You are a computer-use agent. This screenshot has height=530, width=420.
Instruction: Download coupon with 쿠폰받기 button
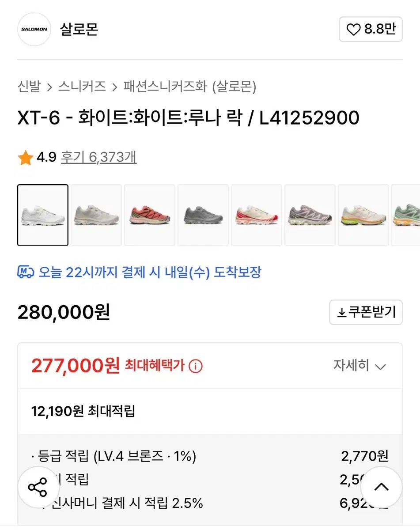pos(366,312)
